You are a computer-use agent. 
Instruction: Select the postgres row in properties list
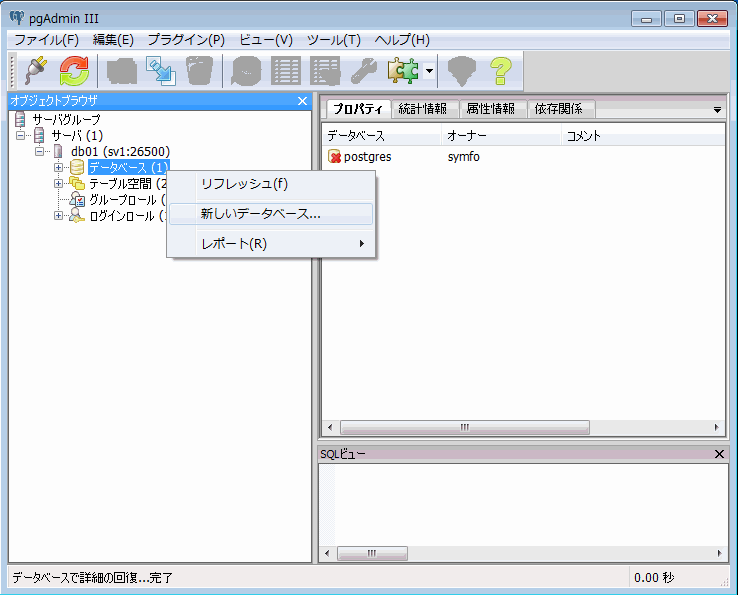coord(523,156)
